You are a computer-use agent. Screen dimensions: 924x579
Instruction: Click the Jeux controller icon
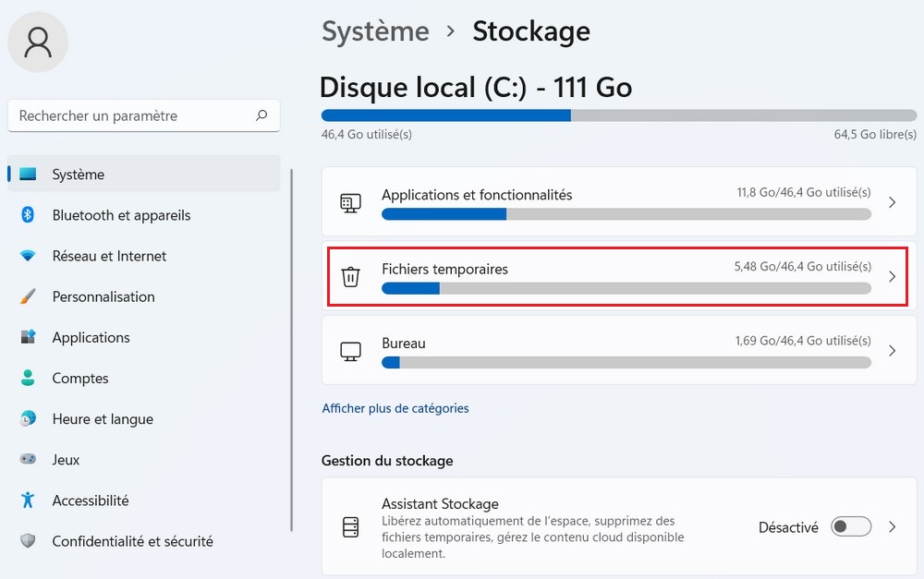(x=28, y=459)
